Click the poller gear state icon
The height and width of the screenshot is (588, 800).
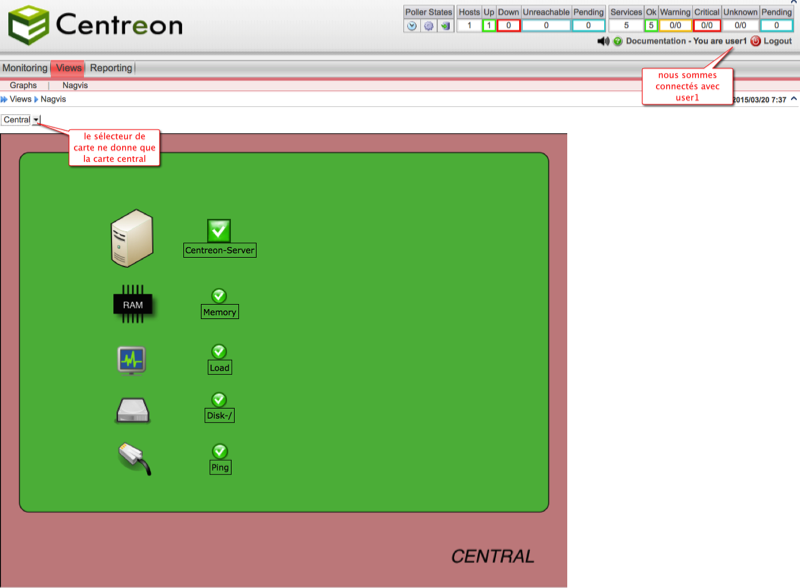point(428,26)
